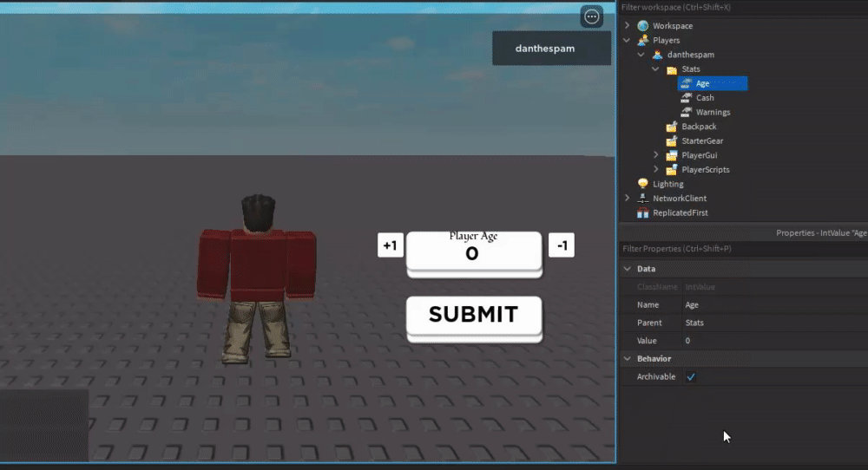Click the Filter Properties search field
Viewport: 868px width, 470px height.
point(743,249)
